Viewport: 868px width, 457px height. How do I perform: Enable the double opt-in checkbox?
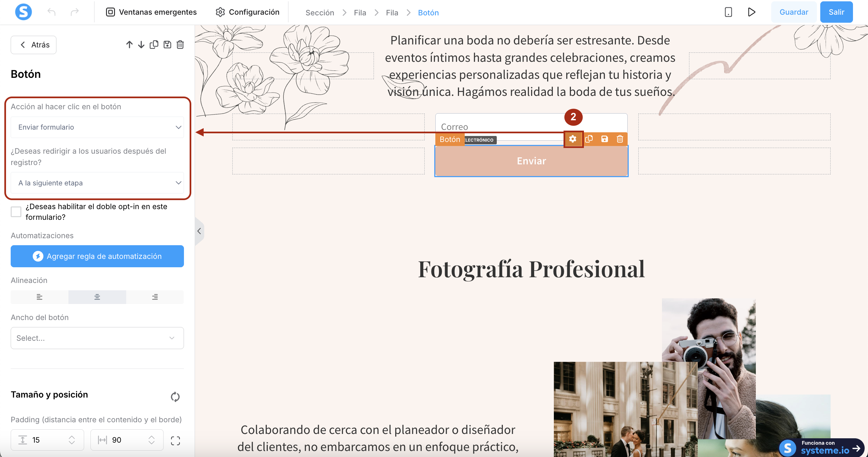pyautogui.click(x=16, y=211)
